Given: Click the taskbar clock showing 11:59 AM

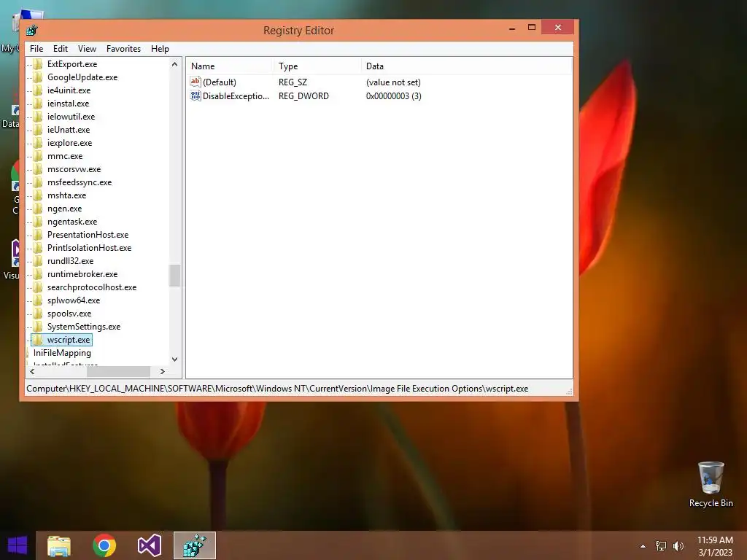Looking at the screenshot, I should [715, 546].
